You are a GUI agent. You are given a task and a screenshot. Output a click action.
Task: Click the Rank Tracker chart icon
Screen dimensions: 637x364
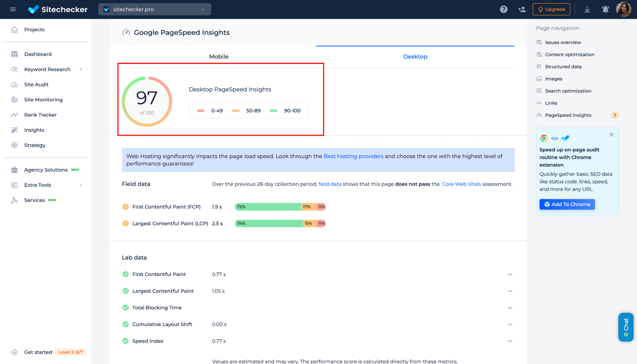[14, 115]
